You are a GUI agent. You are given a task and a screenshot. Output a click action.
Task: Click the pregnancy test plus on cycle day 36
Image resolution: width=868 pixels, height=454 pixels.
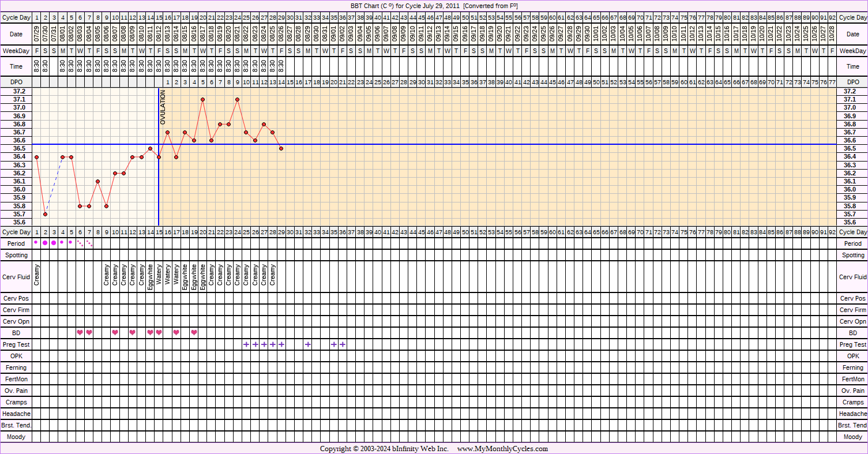343,344
